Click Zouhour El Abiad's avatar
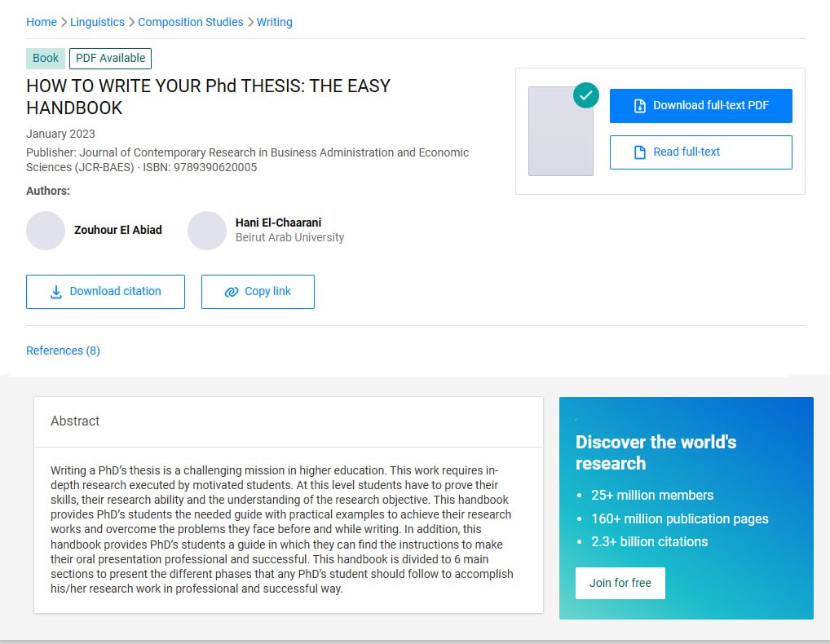Screen dimensions: 830x644 click(x=46, y=231)
